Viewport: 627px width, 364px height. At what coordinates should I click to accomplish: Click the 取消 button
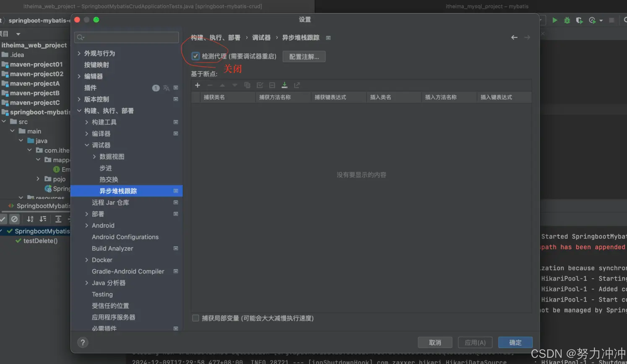point(435,343)
